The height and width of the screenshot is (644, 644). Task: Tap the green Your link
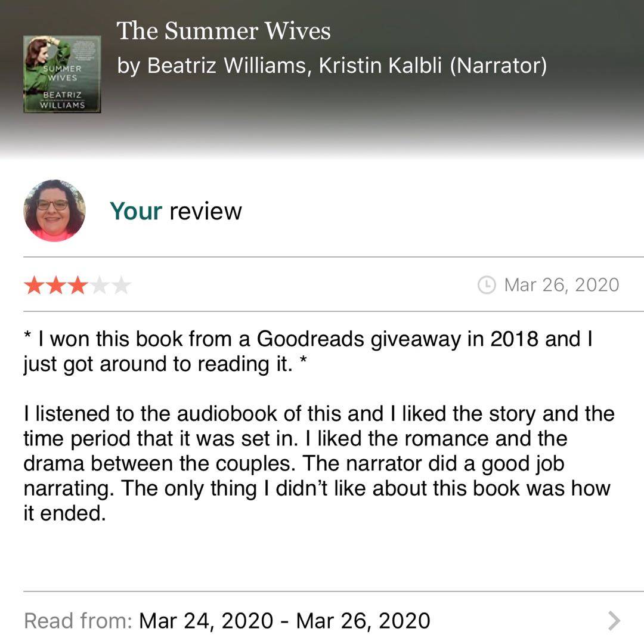pos(136,211)
